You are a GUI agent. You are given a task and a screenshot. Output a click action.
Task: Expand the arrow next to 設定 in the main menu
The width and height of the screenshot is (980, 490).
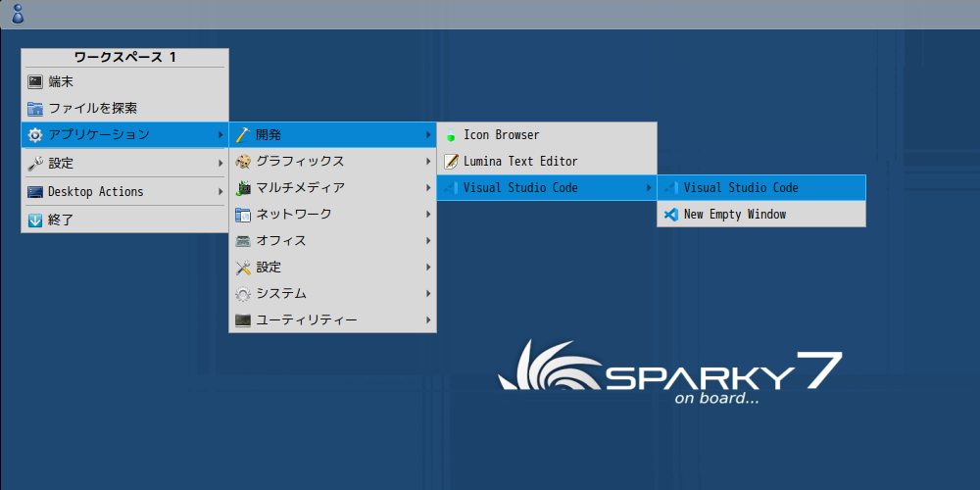point(220,164)
